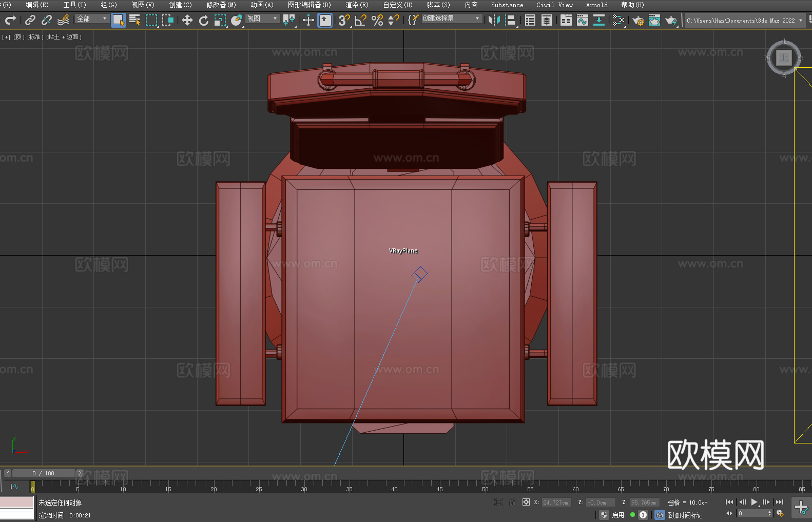Toggle Absolute/Offset transform type-in mode
Screen dimensions: 812x522
526,502
